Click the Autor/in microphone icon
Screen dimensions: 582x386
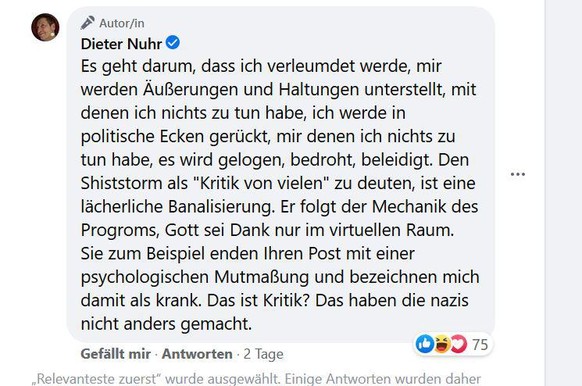click(87, 23)
